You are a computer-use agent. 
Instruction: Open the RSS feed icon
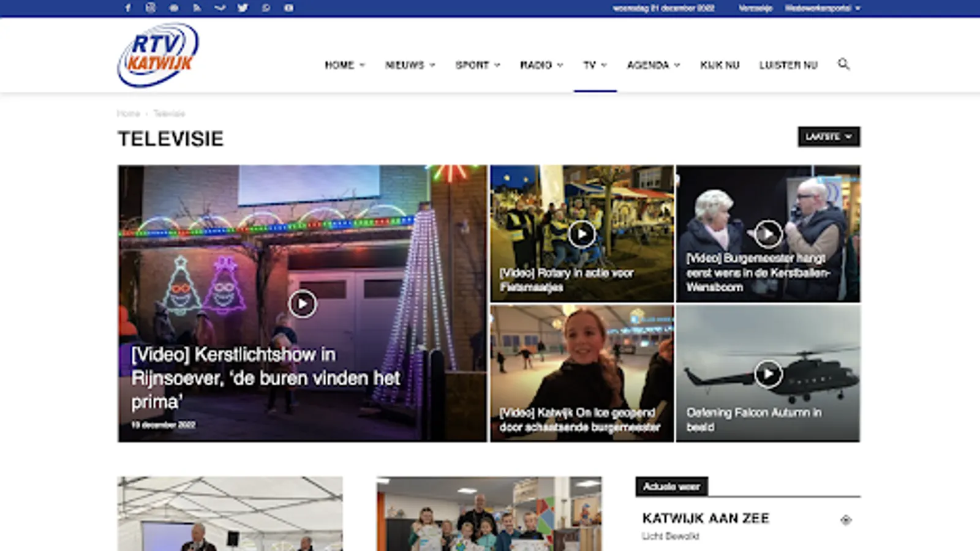pyautogui.click(x=197, y=8)
